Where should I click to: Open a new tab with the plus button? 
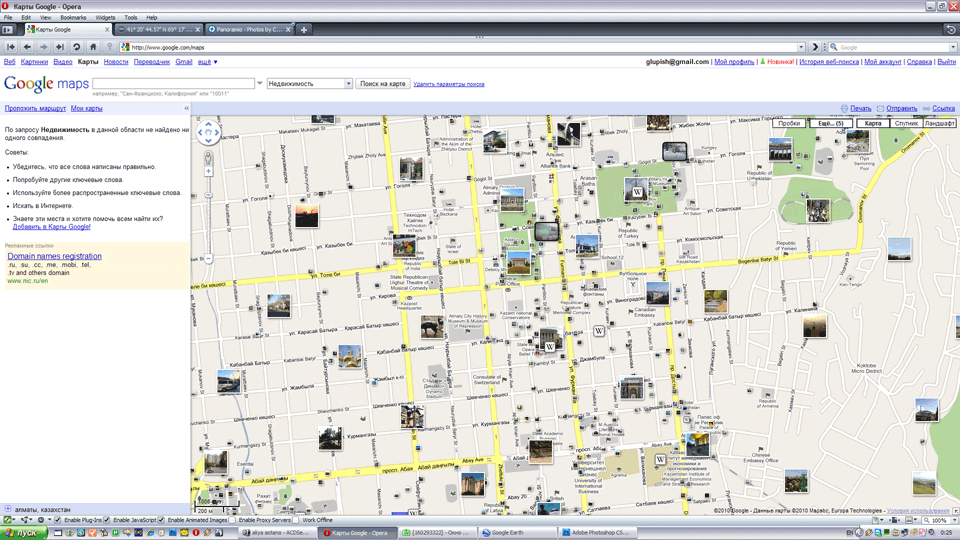[x=304, y=29]
